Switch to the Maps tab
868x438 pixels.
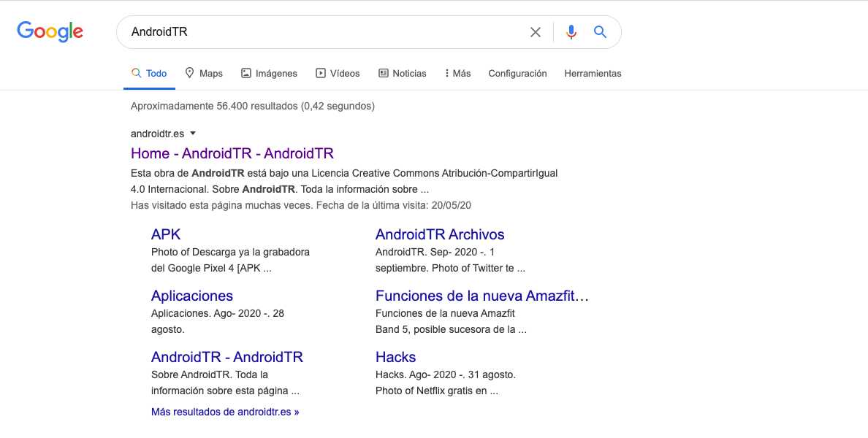[x=204, y=73]
